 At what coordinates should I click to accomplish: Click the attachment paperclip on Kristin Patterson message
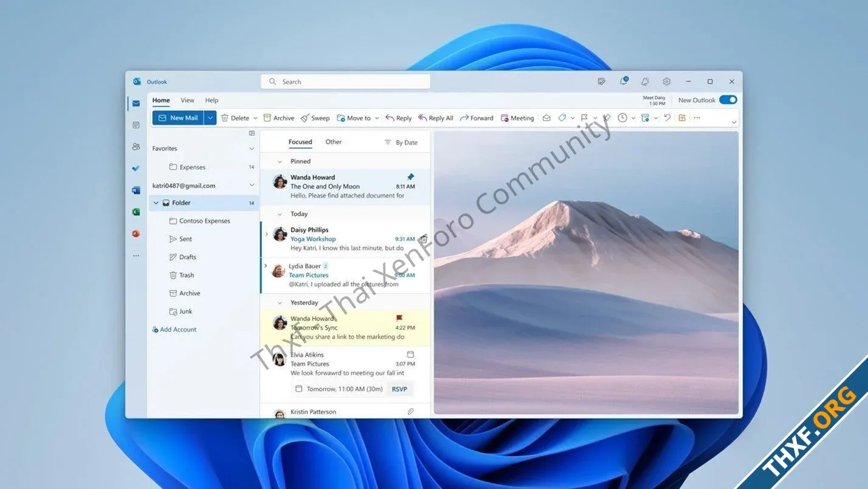410,412
